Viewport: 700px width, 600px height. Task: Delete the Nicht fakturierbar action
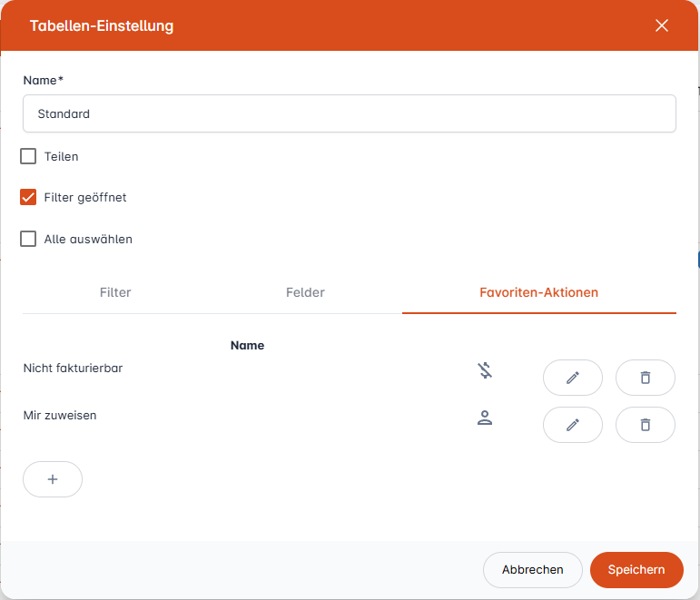pos(646,378)
